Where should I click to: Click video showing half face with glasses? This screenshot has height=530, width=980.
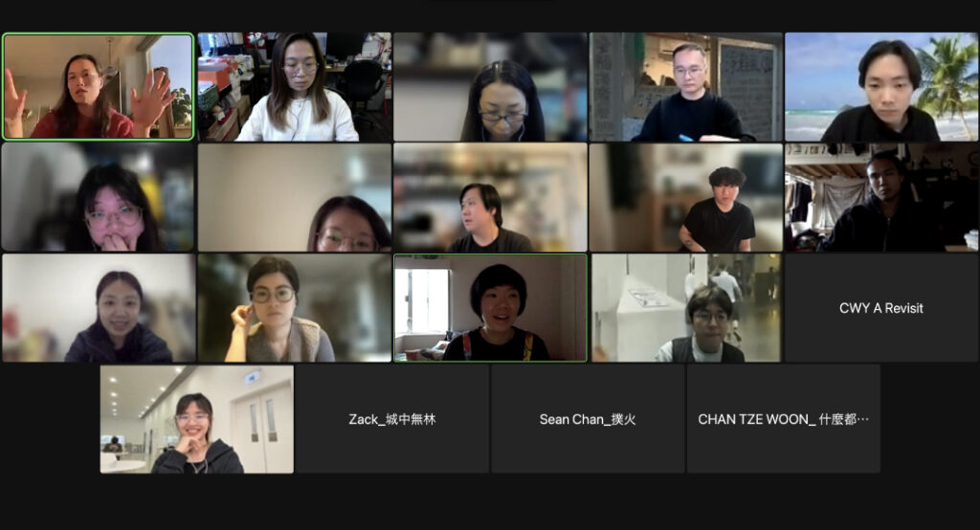(x=295, y=197)
